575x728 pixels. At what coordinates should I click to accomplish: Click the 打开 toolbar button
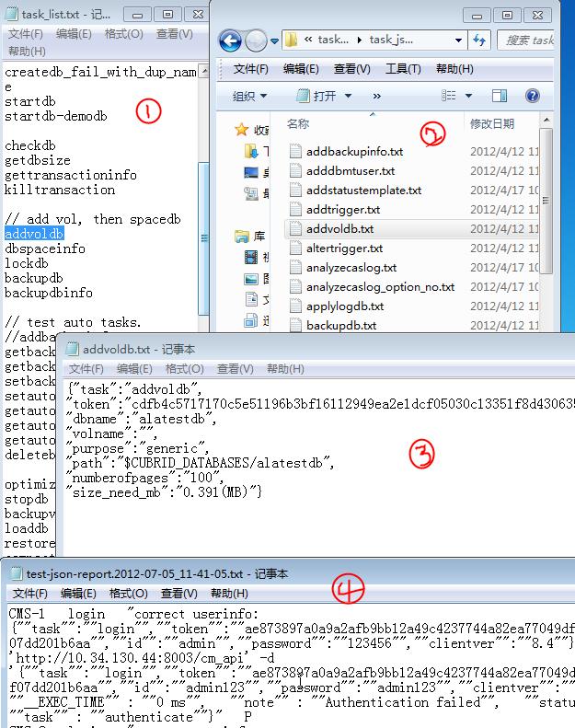pos(316,96)
